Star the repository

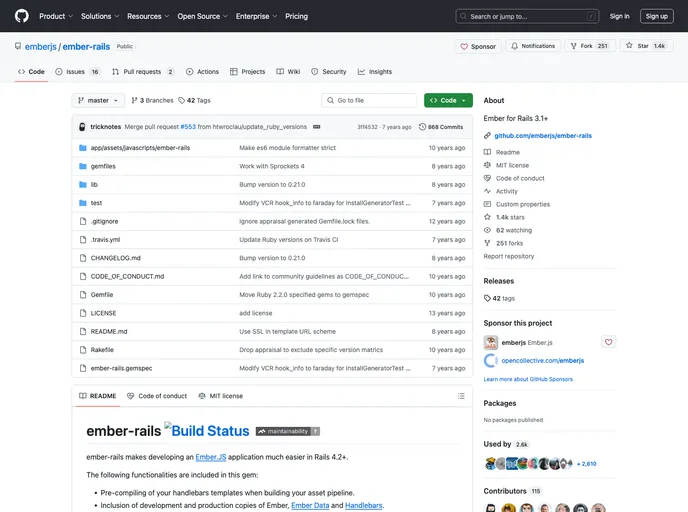click(646, 46)
